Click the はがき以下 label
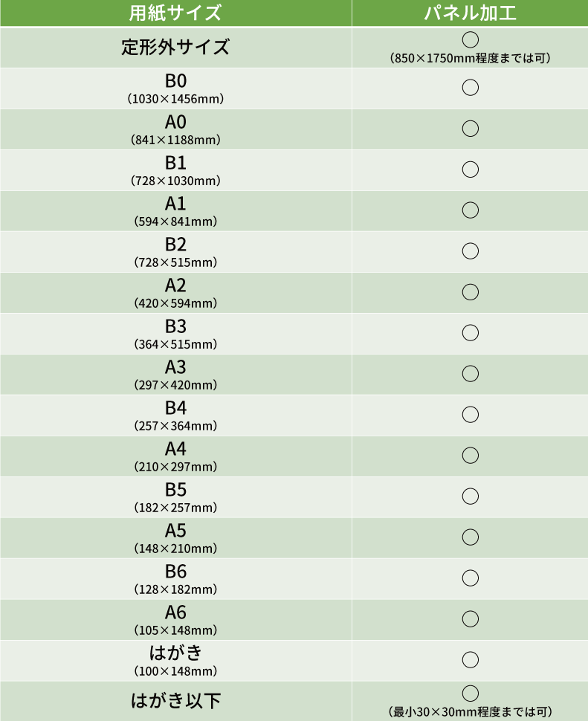 click(x=175, y=701)
